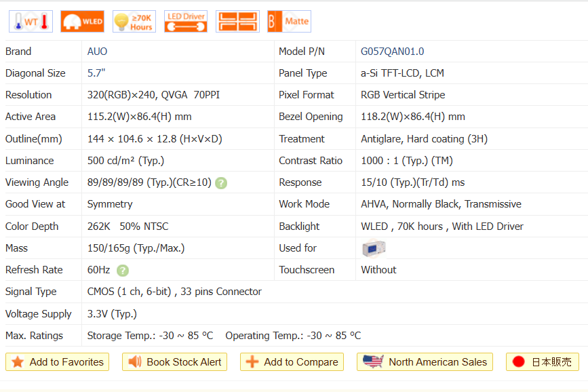This screenshot has width=588, height=392.
Task: Open the Japanese sales 日本販売 button
Action: click(542, 362)
